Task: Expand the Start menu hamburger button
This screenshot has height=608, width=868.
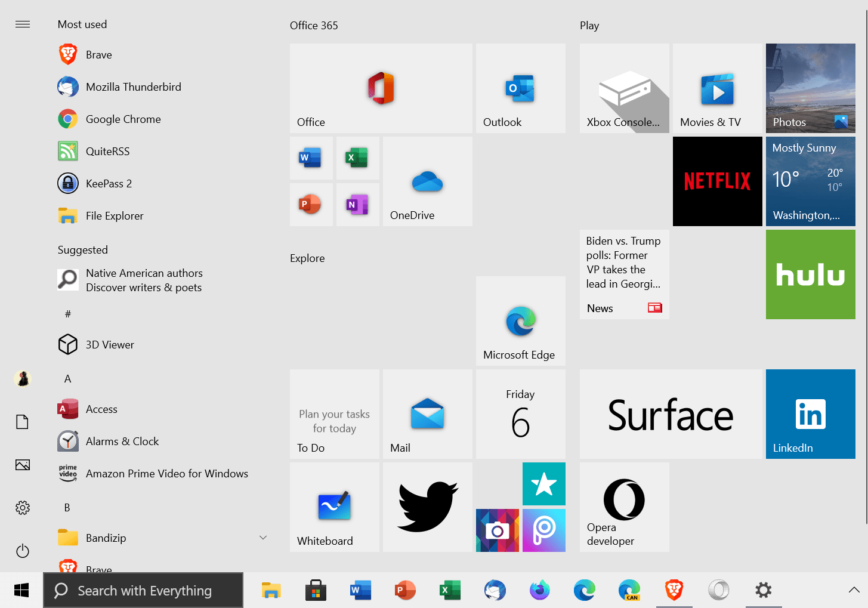Action: pyautogui.click(x=23, y=24)
